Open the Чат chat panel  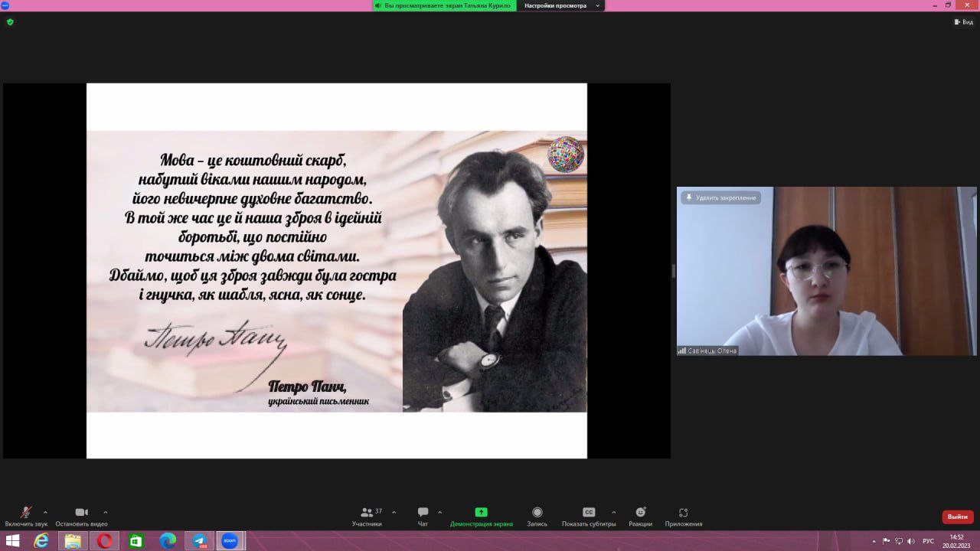tap(423, 514)
